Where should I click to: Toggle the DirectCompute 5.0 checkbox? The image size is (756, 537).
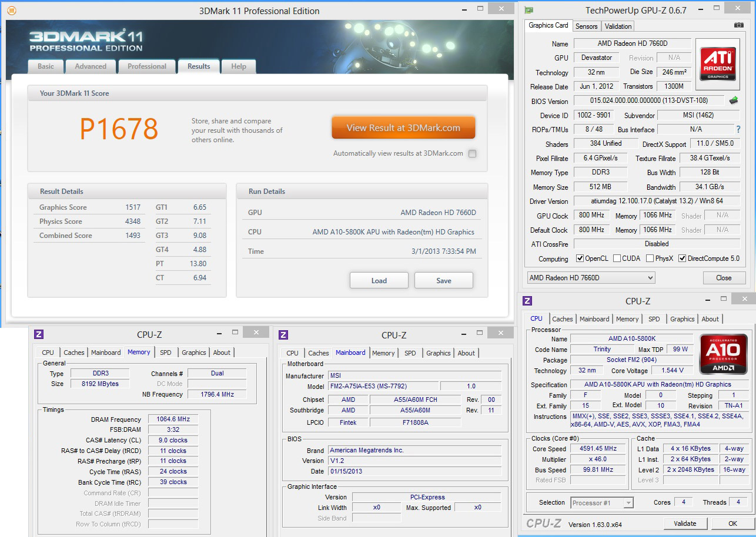pos(682,259)
